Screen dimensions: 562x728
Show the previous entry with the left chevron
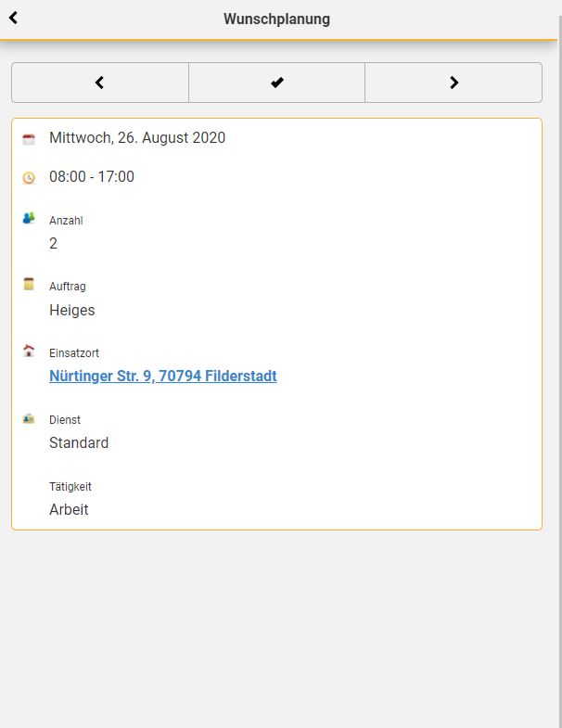coord(100,83)
